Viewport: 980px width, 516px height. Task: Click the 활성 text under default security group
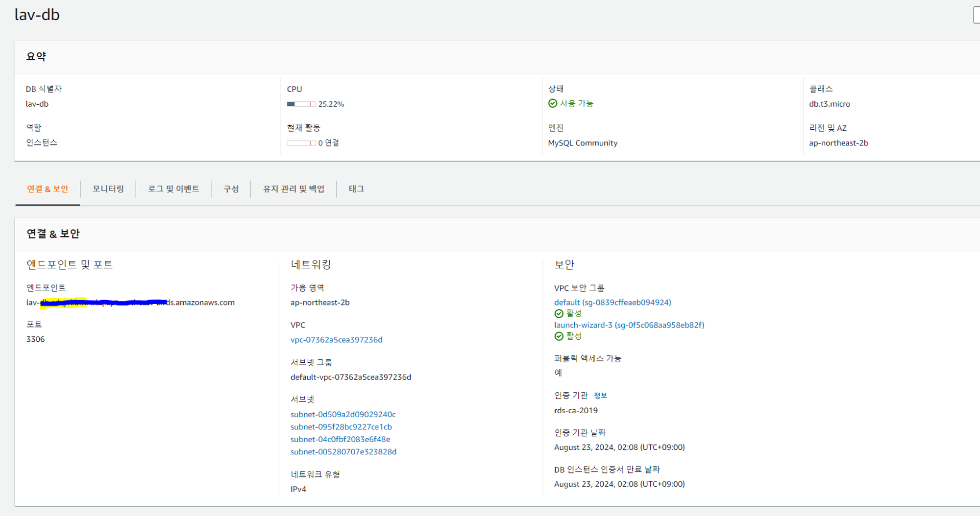coord(574,314)
